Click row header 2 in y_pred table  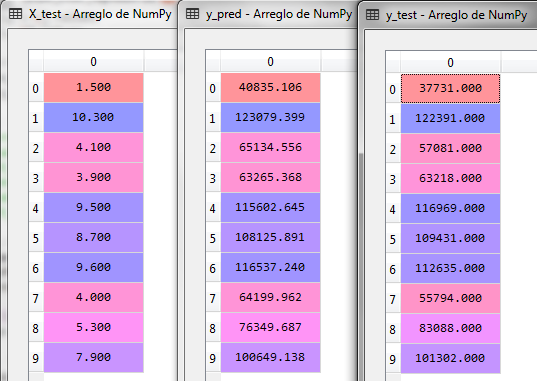pos(213,148)
